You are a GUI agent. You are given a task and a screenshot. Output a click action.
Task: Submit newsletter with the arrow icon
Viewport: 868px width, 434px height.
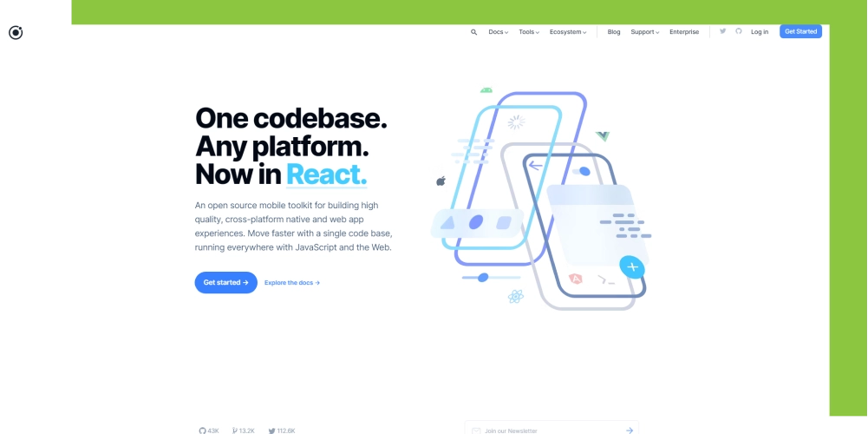[x=630, y=430]
